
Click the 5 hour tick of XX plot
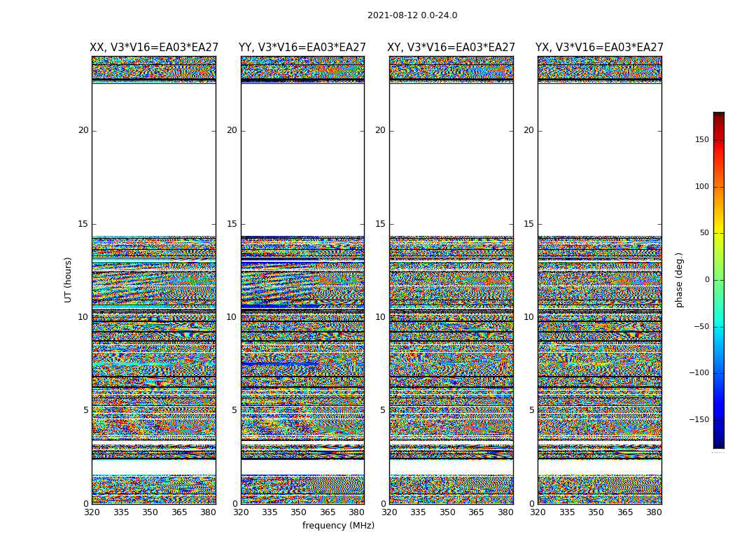coord(86,410)
